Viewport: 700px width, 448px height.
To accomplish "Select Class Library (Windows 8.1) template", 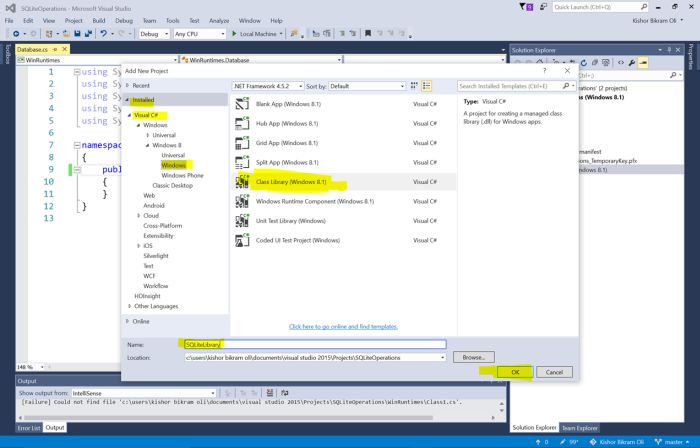I will [343, 182].
